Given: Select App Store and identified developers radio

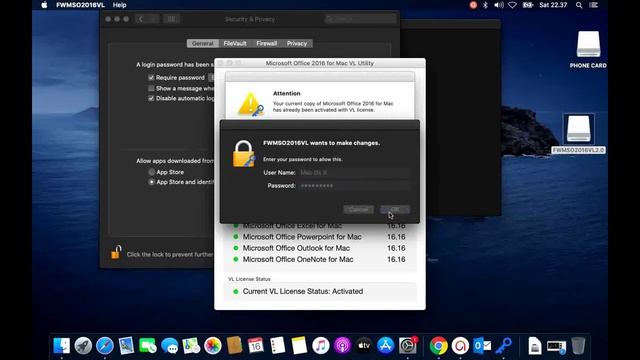Looking at the screenshot, I should pos(151,182).
